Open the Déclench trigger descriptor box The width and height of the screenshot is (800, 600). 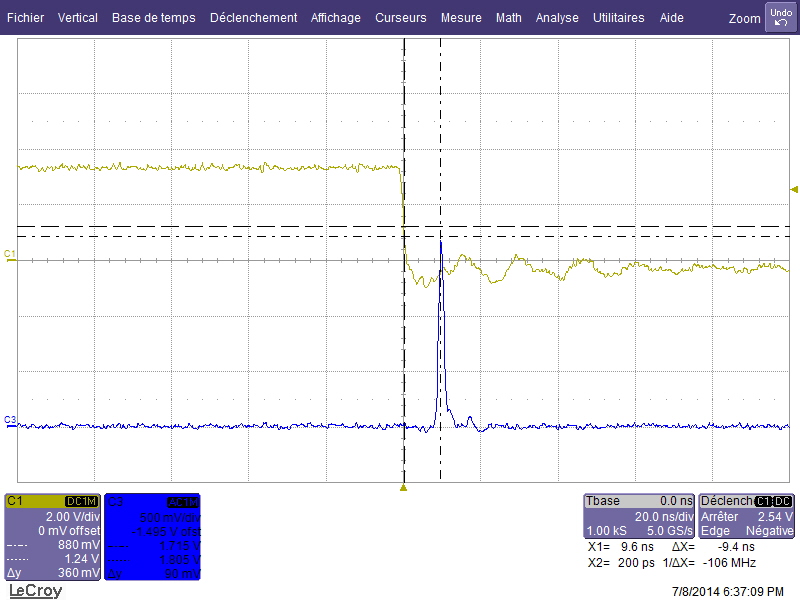click(x=746, y=516)
